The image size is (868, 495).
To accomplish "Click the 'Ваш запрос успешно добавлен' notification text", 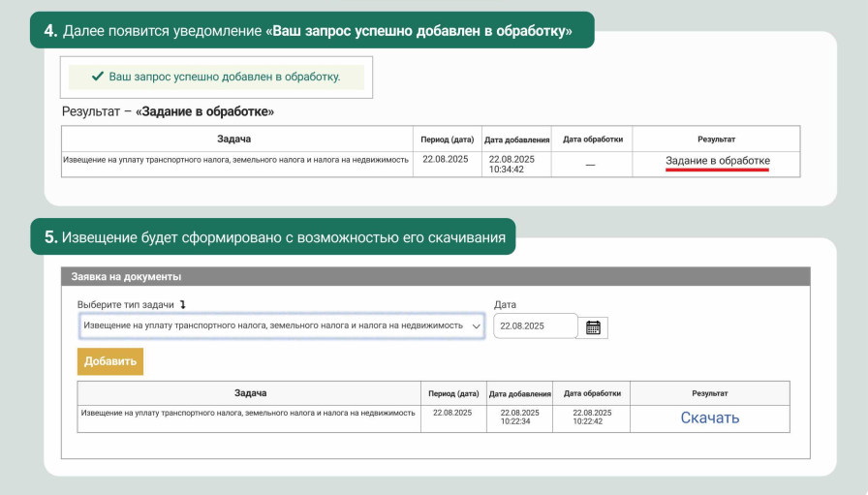I will pos(225,77).
